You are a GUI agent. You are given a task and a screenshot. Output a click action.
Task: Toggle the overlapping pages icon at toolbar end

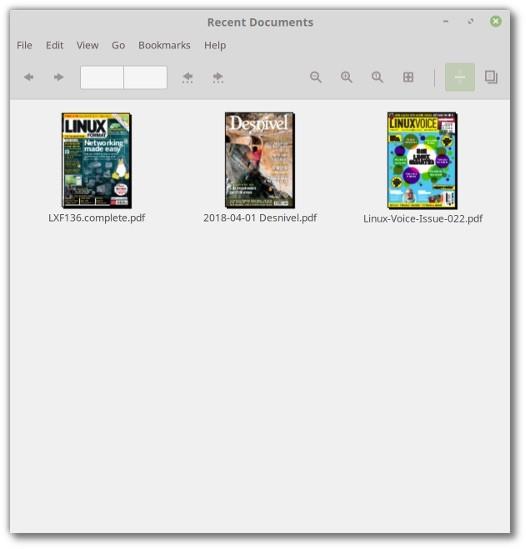pos(491,77)
